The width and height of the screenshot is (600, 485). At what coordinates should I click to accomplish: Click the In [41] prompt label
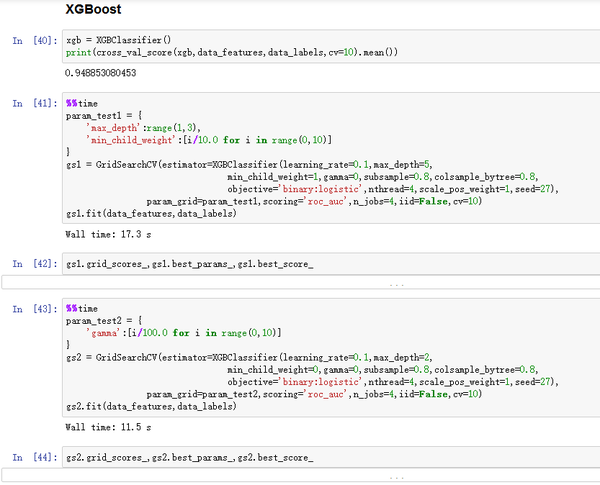click(x=35, y=103)
